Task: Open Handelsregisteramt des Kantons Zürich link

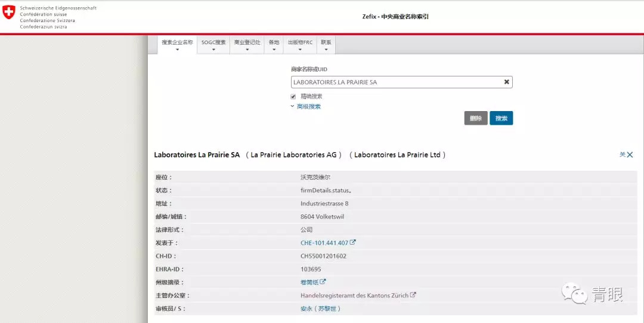Action: pyautogui.click(x=354, y=296)
